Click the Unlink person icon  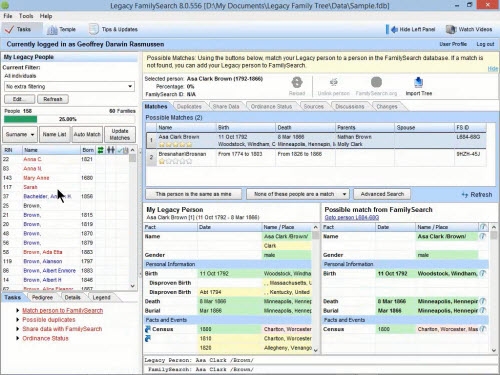pyautogui.click(x=334, y=82)
